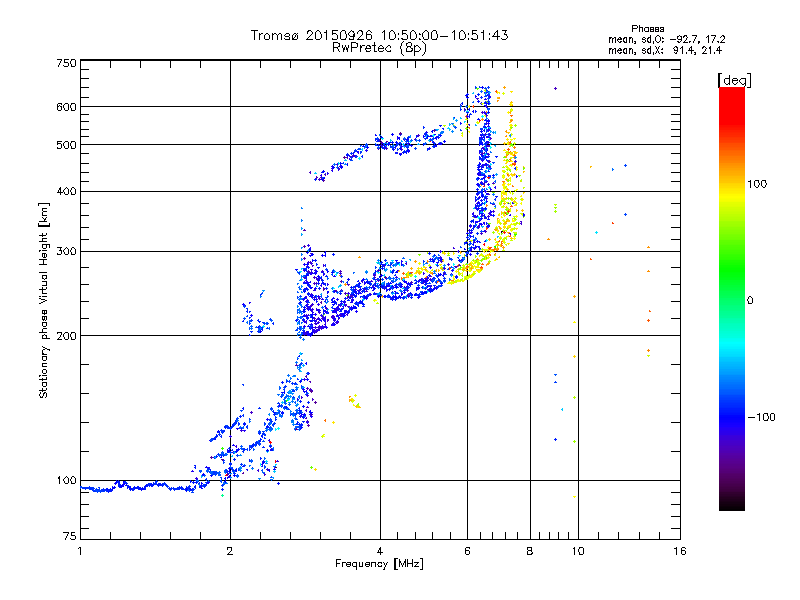Image resolution: width=800 pixels, height=600 pixels.
Task: Click the 'Frequency [MHz]' axis title
Action: 379,564
